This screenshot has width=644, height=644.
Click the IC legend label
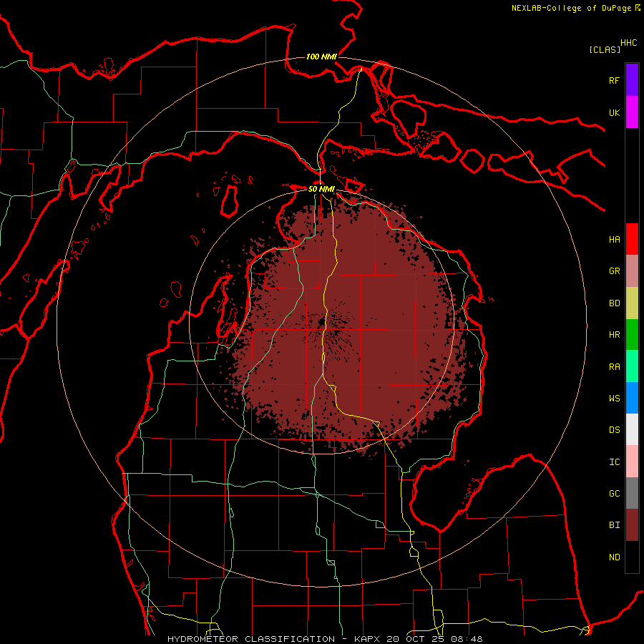point(614,462)
